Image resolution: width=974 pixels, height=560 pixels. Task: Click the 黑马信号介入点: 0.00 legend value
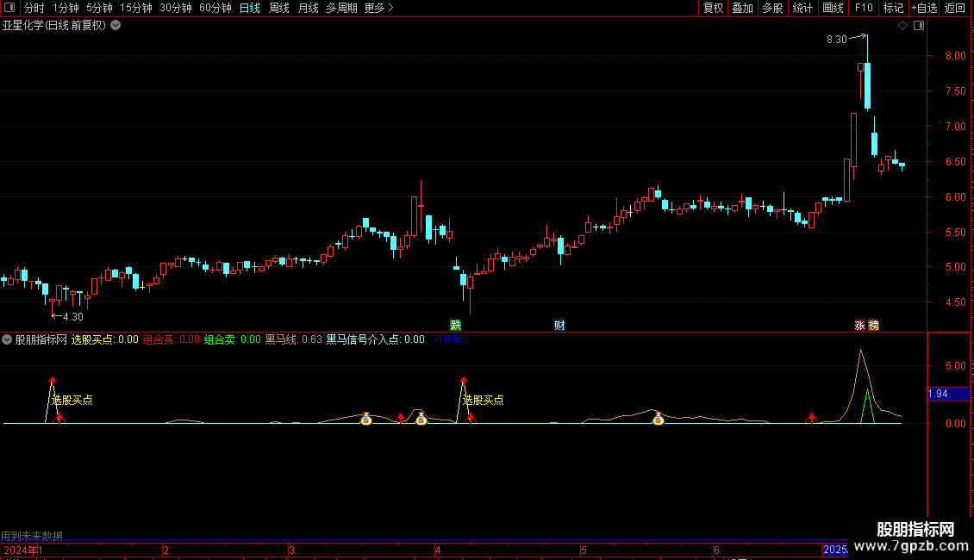point(376,339)
